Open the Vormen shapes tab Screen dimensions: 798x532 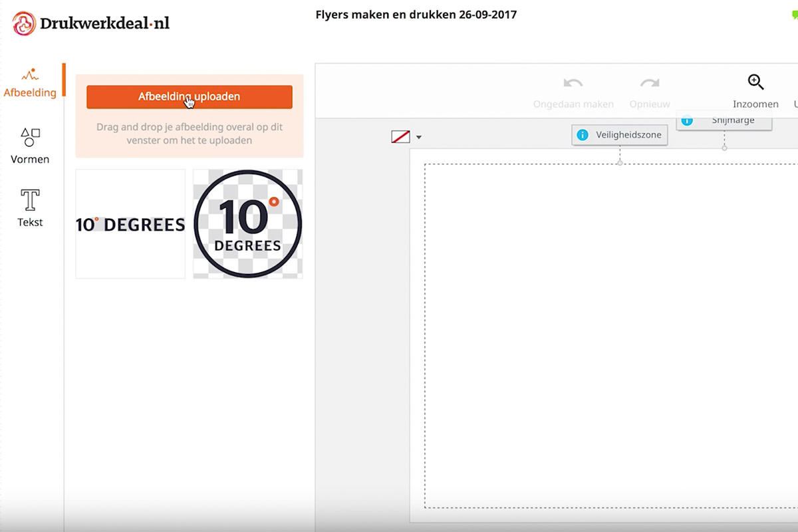30,146
